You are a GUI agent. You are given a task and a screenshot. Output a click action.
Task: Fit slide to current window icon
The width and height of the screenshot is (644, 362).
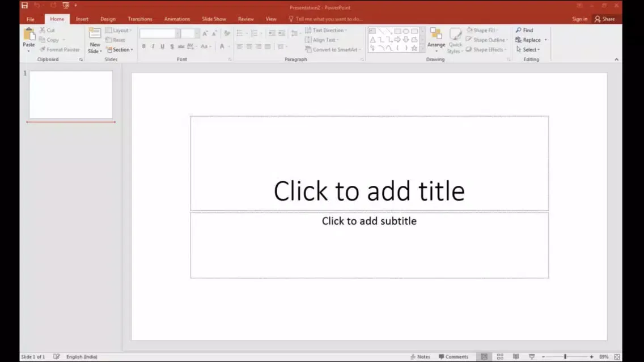[x=617, y=357]
